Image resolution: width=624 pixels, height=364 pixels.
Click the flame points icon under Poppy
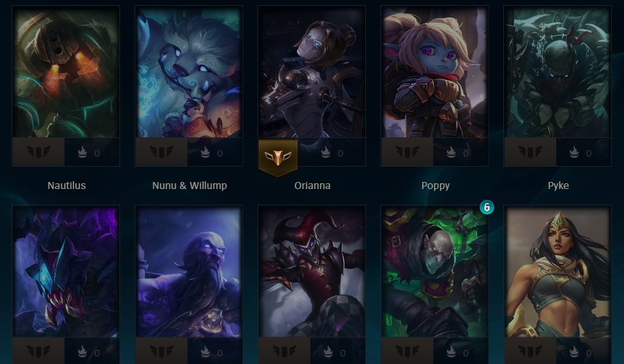[451, 153]
